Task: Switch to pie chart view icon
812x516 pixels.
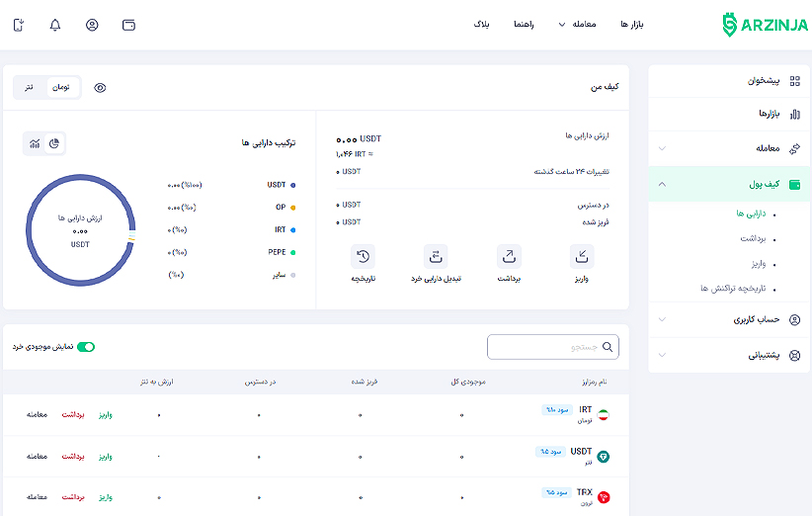Action: [x=55, y=144]
